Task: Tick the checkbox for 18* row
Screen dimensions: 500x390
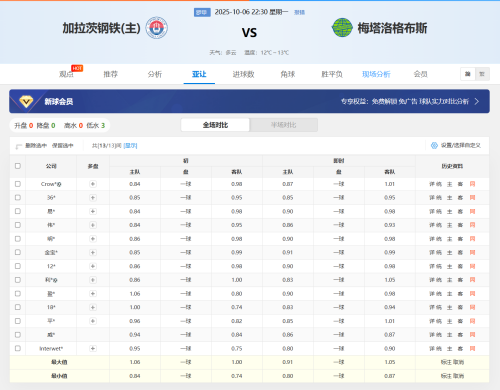Action: click(18, 307)
